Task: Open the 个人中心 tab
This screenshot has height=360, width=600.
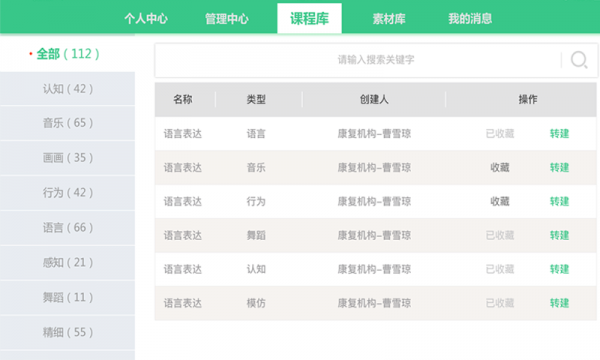Action: [x=146, y=18]
